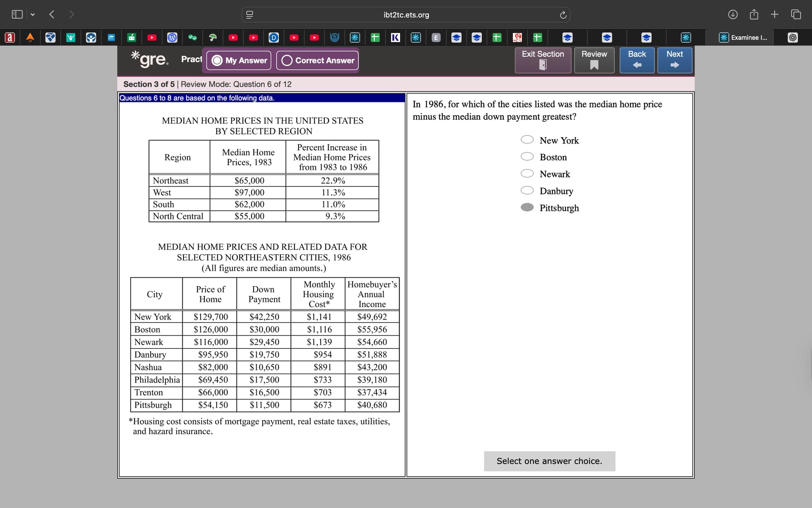
Task: Open the sidebar tab group dropdown chevron
Action: 33,15
